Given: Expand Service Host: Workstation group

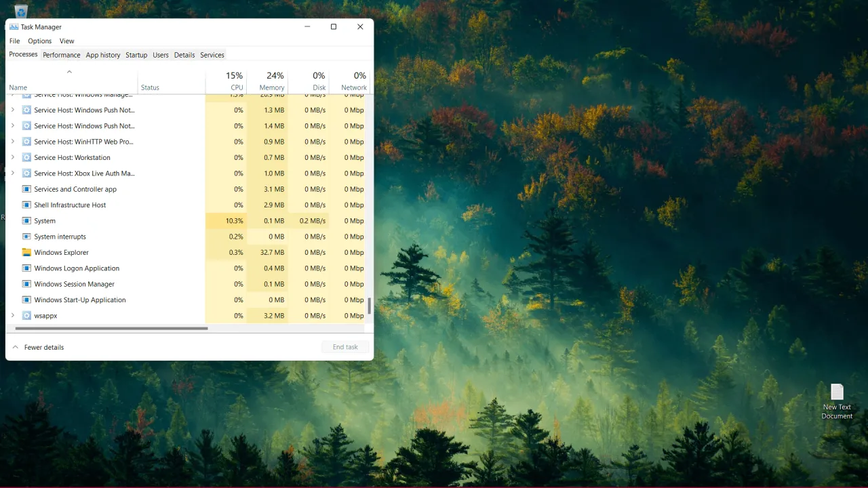Looking at the screenshot, I should point(13,157).
